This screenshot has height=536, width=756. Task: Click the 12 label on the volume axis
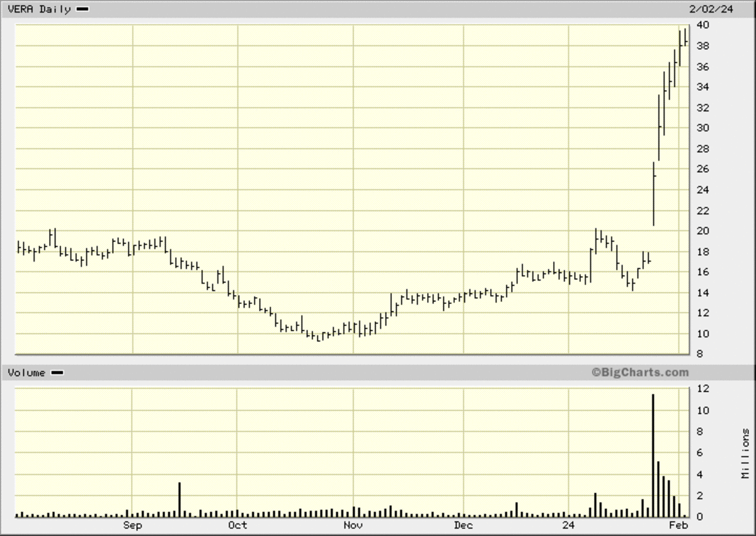pos(703,389)
